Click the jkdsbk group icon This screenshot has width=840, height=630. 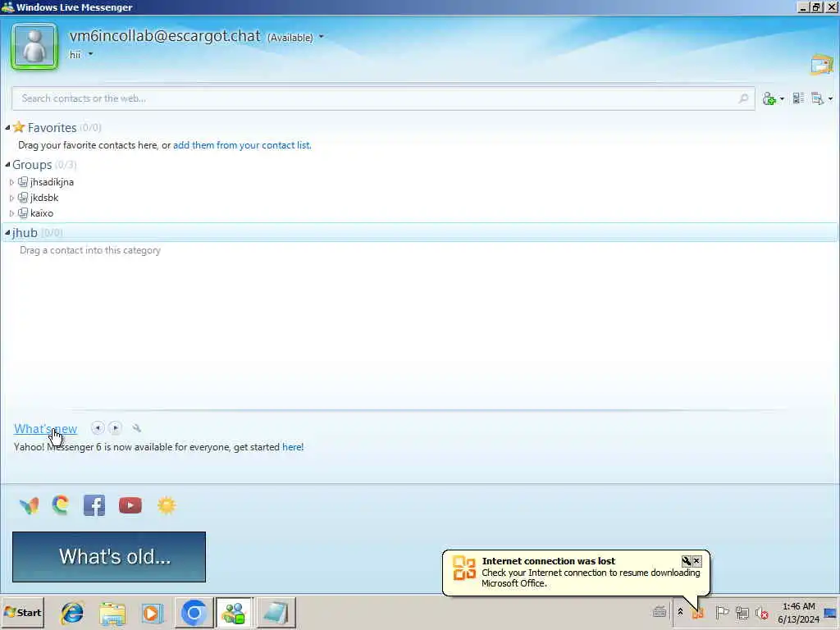coord(22,198)
